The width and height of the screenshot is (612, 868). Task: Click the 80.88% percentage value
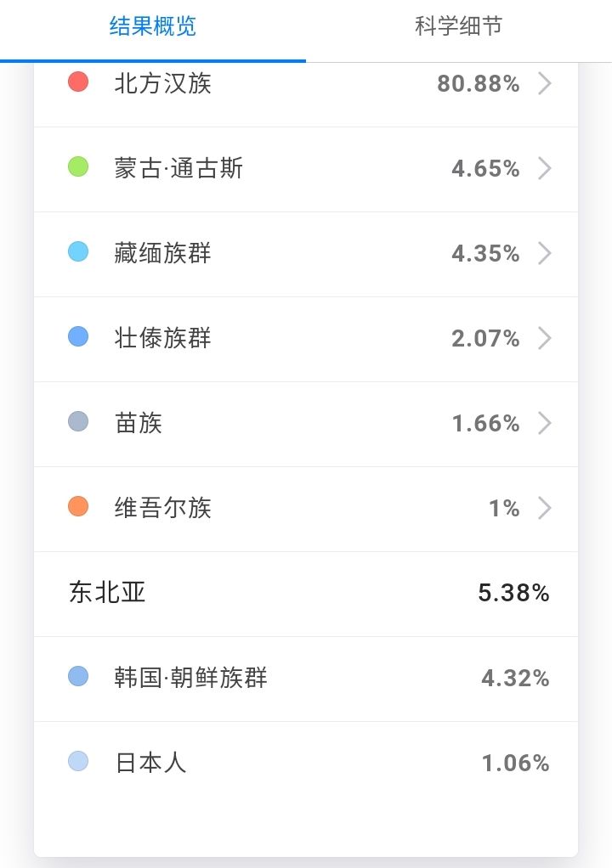(479, 83)
